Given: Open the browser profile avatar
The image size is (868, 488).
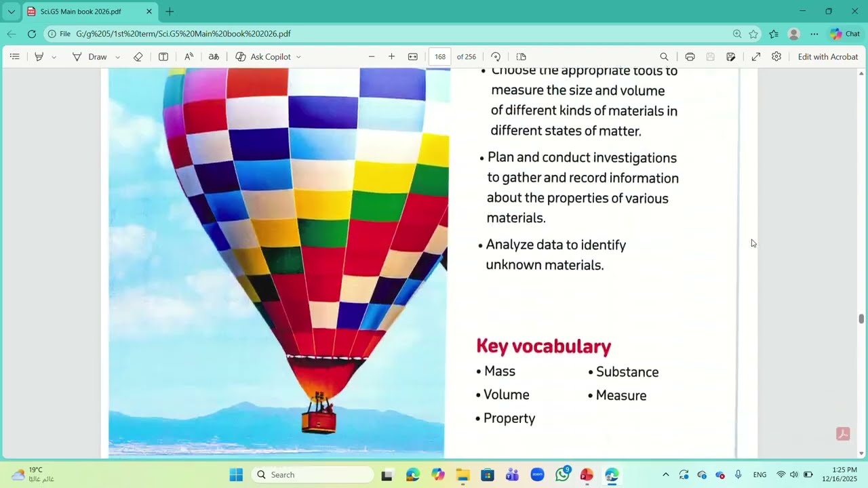Looking at the screenshot, I should tap(794, 34).
